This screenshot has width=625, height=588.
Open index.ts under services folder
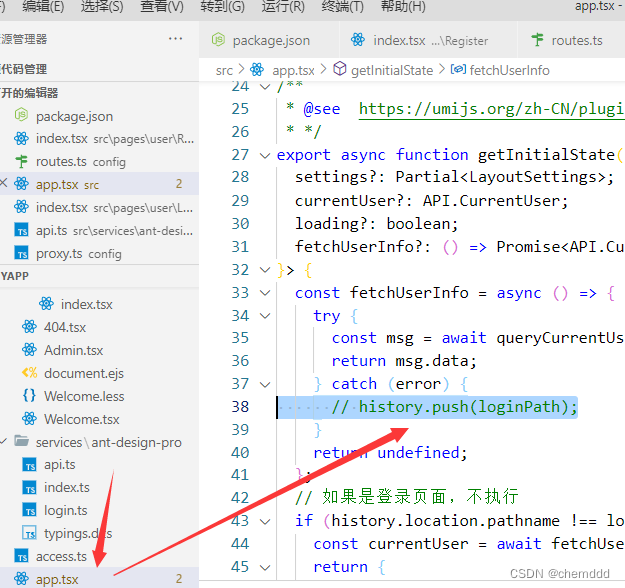click(x=99, y=488)
